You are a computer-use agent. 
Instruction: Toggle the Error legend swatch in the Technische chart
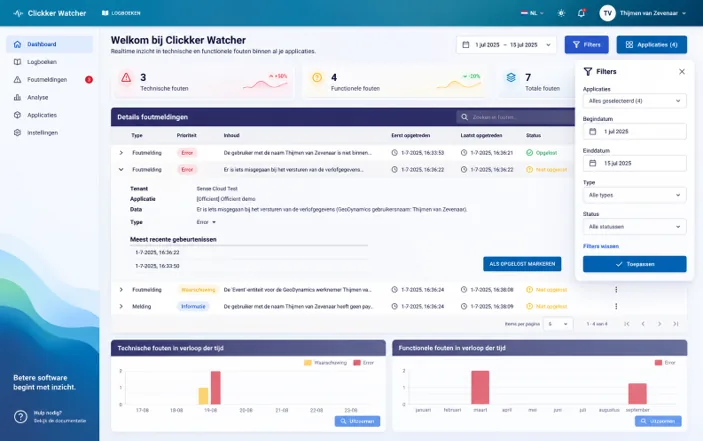coord(357,363)
